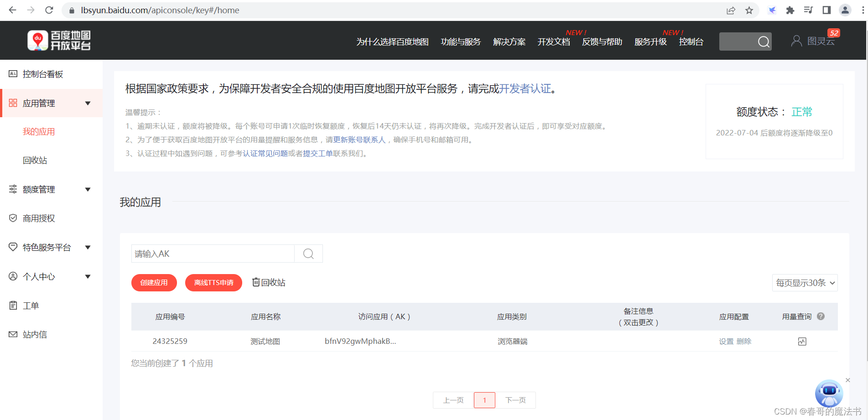Click application number 24325259

point(170,341)
